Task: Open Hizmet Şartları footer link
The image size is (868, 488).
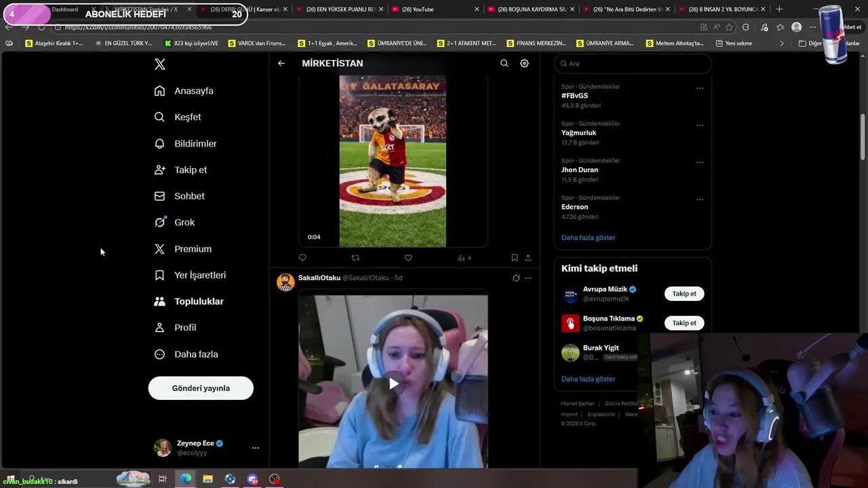Action: pyautogui.click(x=577, y=404)
